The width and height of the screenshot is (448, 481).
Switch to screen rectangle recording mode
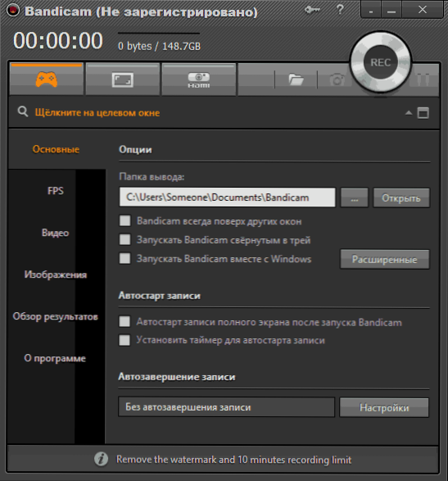tap(123, 79)
